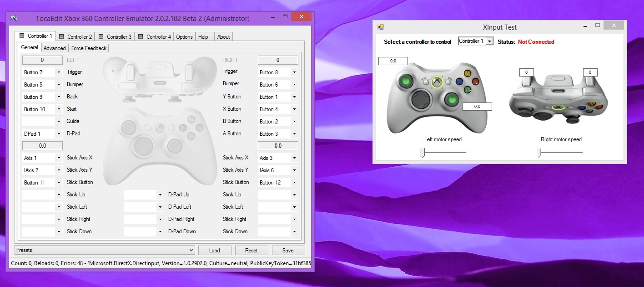Click right stick 0;0 field in TocaEdit
This screenshot has height=287, width=644.
(x=278, y=146)
